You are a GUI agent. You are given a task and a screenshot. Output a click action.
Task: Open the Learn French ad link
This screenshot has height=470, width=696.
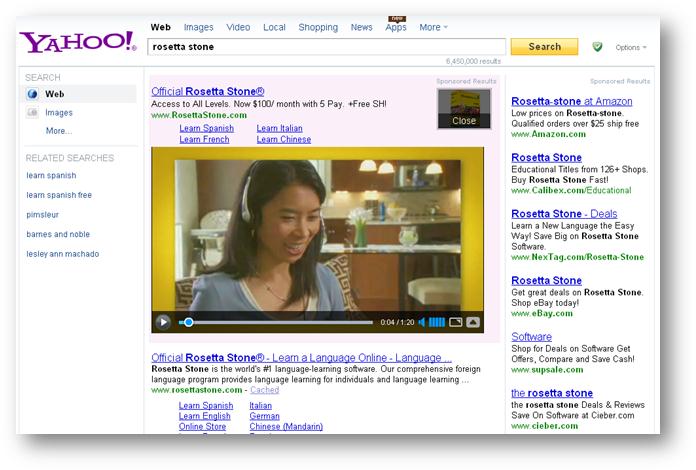204,139
